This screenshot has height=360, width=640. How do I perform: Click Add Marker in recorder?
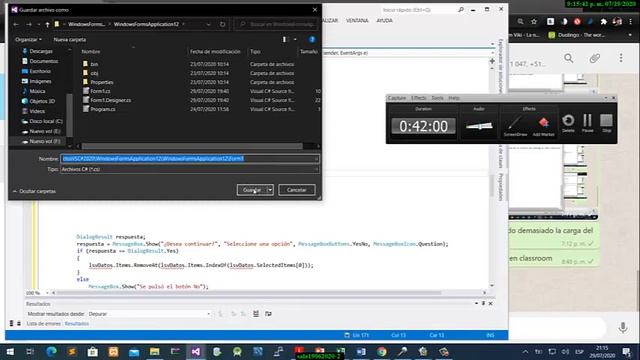pyautogui.click(x=543, y=125)
